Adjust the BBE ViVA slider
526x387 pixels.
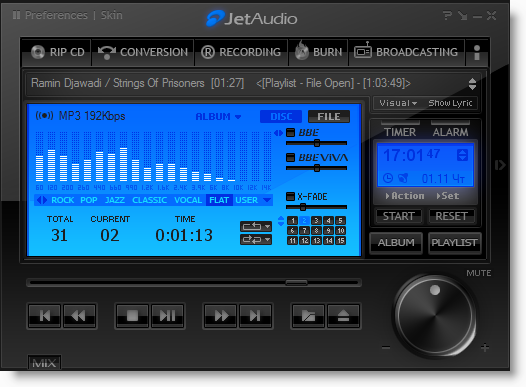(x=317, y=168)
